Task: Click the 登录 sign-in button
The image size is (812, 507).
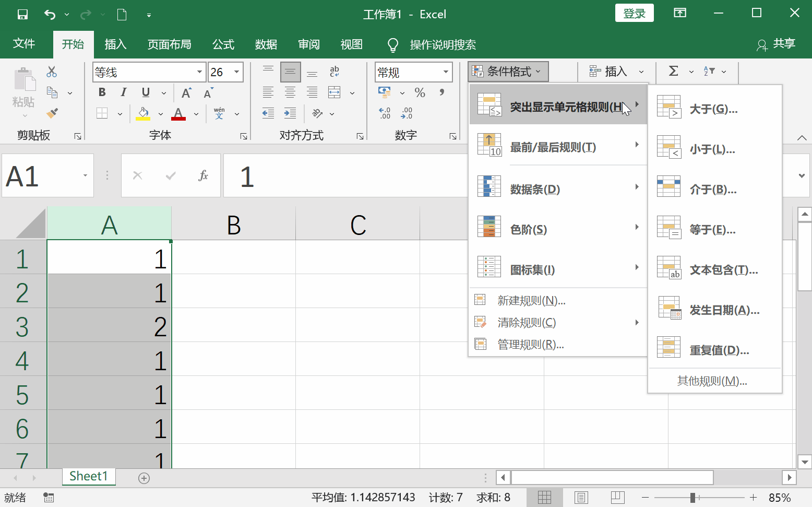Action: point(634,14)
